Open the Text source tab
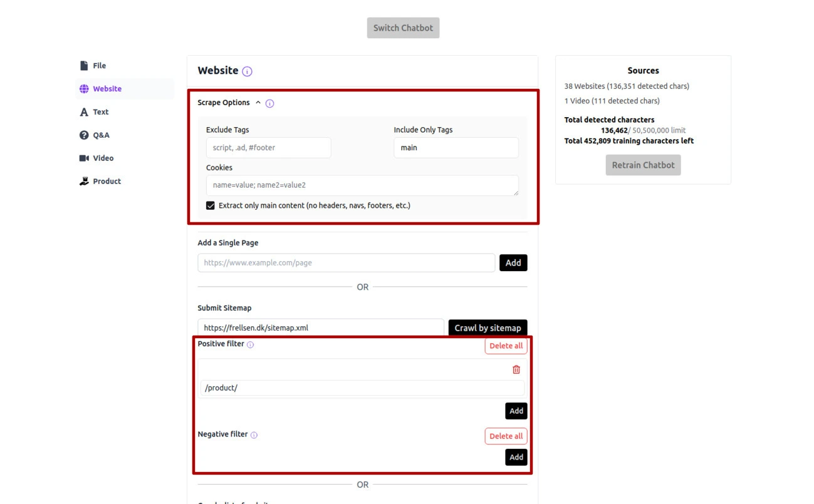Image resolution: width=814 pixels, height=504 pixels. pyautogui.click(x=100, y=112)
